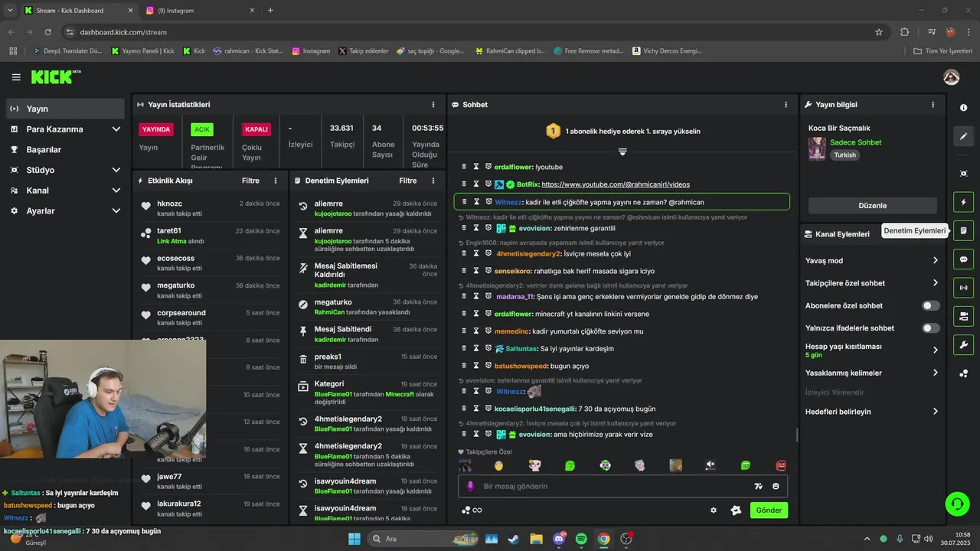
Task: Open chat settings gear icon
Action: 714,510
